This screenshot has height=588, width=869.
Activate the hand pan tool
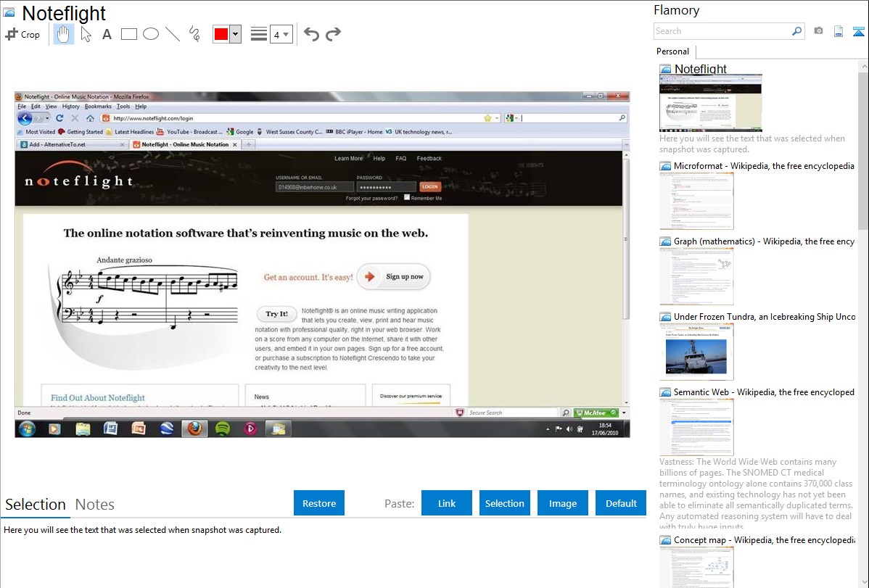point(64,34)
